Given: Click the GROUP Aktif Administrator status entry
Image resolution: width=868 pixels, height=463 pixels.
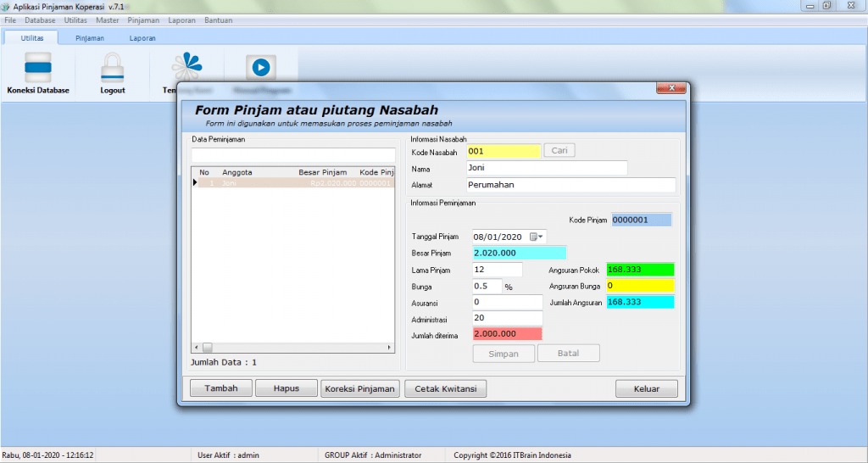Looking at the screenshot, I should coord(373,455).
